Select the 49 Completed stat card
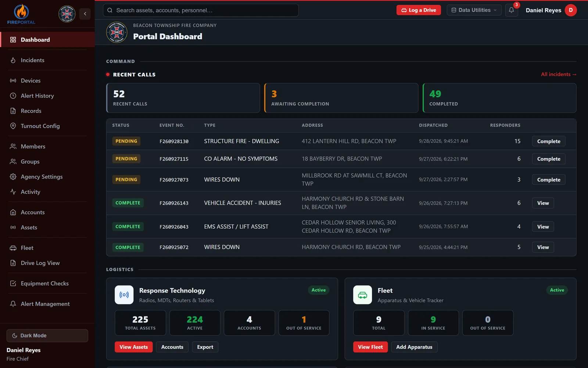588x368 pixels. (499, 98)
